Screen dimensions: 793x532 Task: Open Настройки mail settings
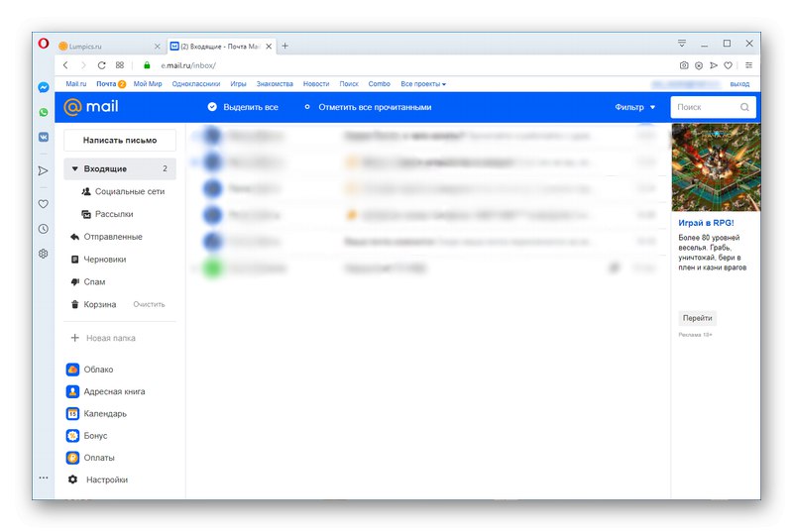(97, 479)
